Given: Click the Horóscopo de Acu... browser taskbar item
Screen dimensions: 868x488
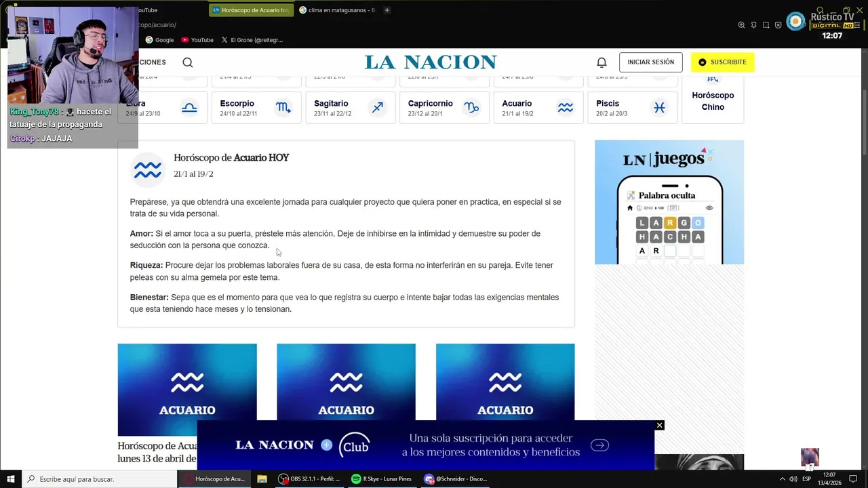Looking at the screenshot, I should point(214,479).
